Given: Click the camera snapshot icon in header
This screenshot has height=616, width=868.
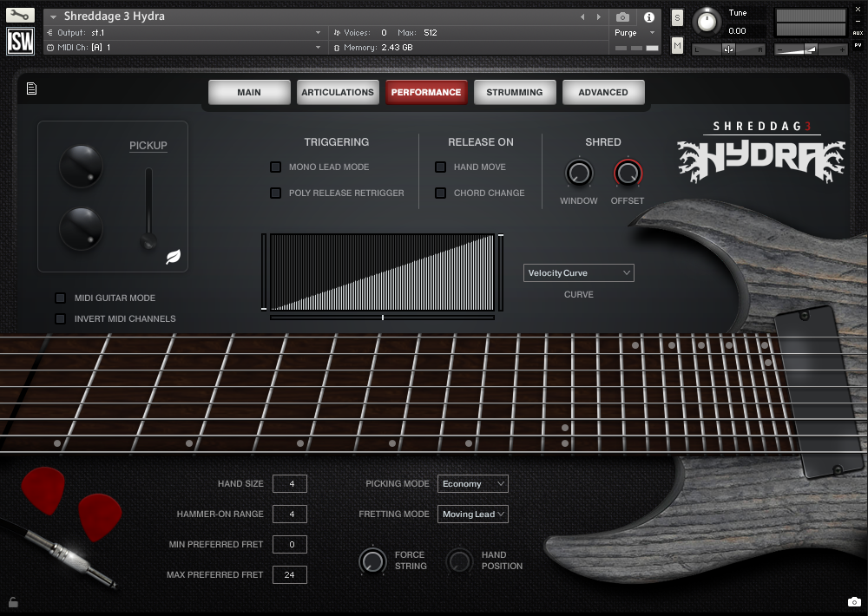Looking at the screenshot, I should point(622,16).
